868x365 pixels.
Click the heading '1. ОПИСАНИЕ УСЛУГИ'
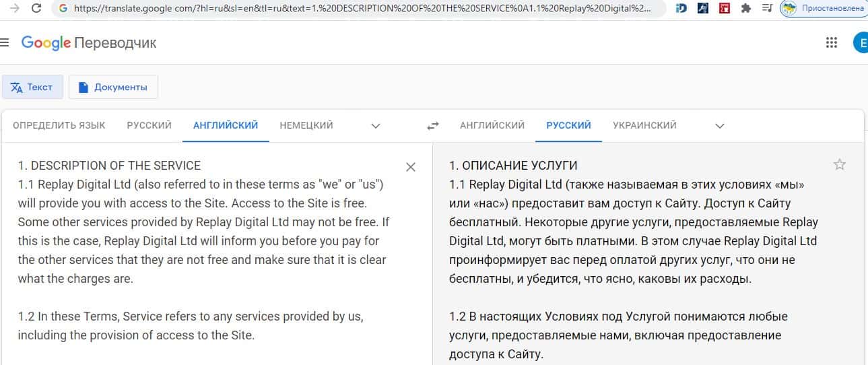514,166
